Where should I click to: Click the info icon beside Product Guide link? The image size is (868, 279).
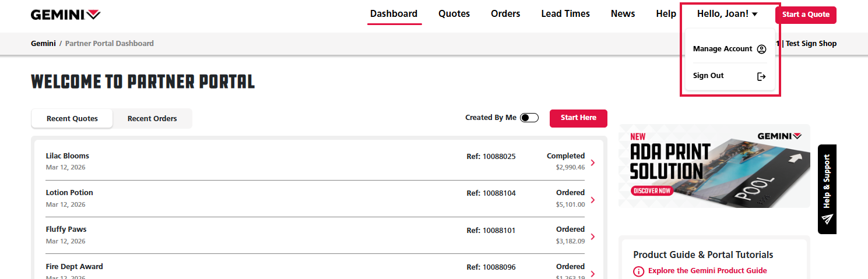tap(639, 271)
